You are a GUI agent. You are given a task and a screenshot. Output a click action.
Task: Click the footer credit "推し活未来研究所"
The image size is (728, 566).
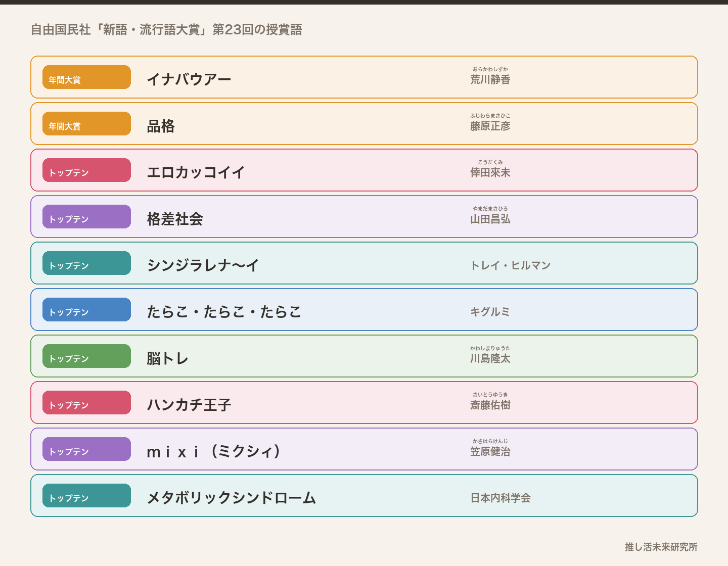click(x=661, y=547)
